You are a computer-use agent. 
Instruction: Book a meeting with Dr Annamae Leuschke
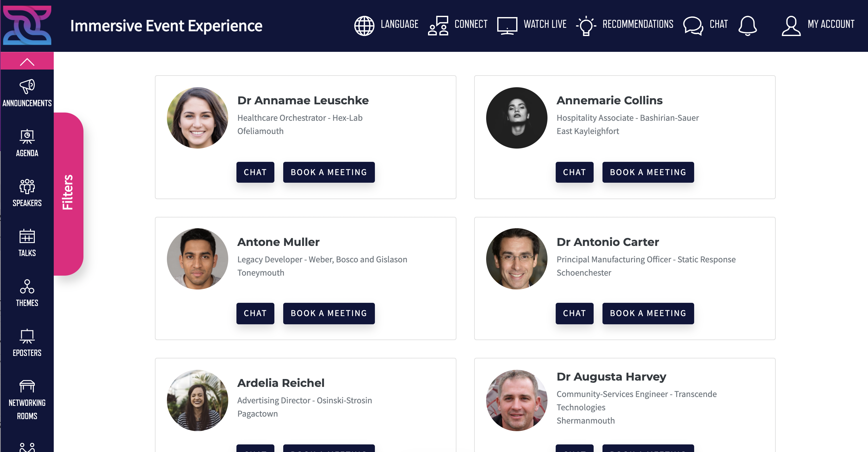pyautogui.click(x=328, y=172)
